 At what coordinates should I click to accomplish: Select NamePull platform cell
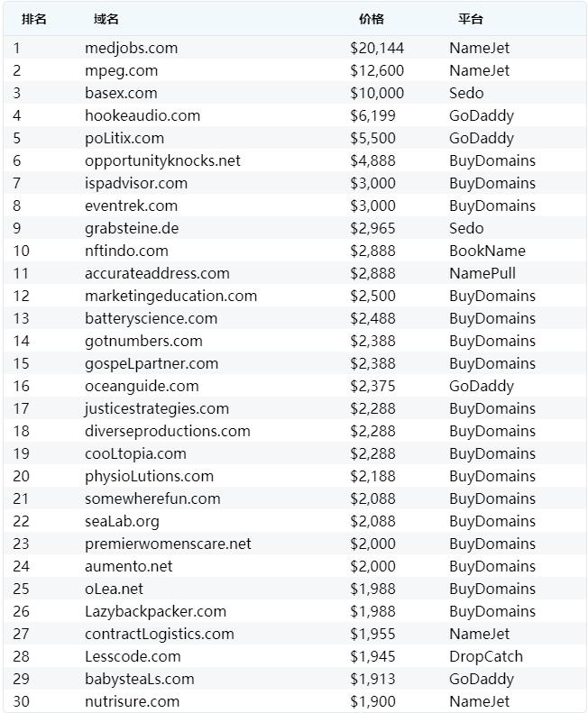coord(482,273)
